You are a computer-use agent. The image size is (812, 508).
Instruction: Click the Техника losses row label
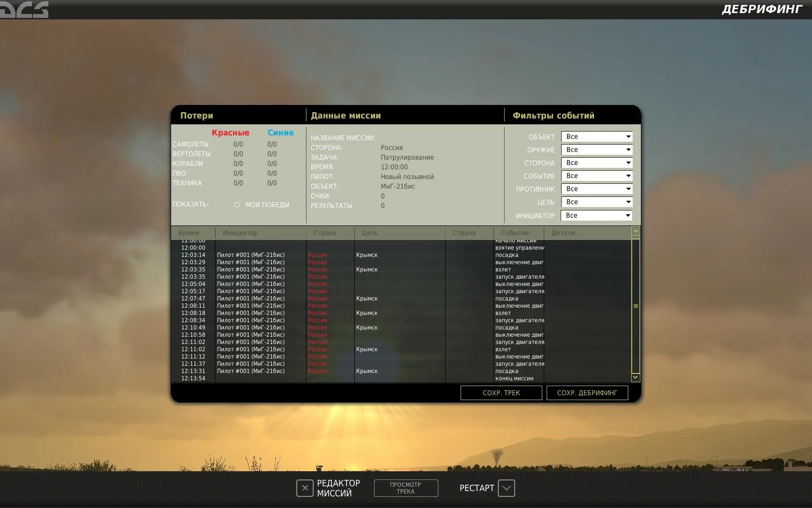(187, 183)
